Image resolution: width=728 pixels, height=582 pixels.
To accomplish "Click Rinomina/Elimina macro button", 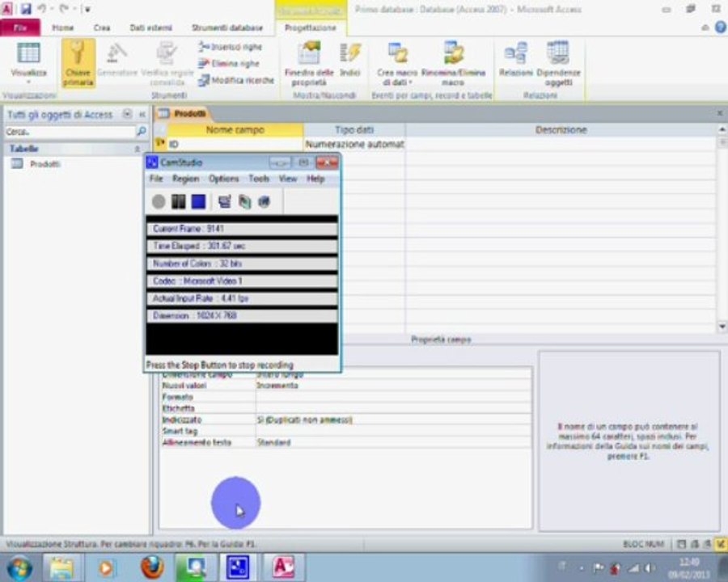I will point(453,64).
